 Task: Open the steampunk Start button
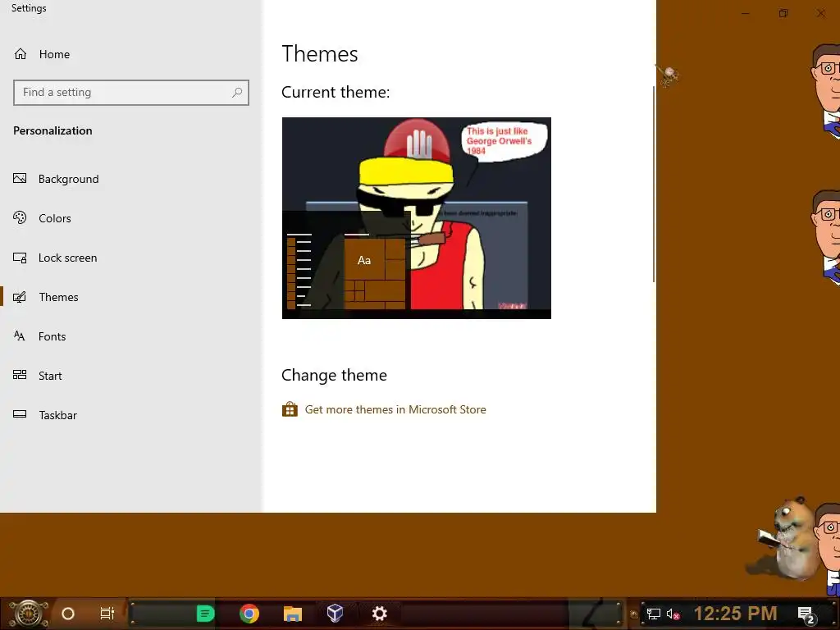coord(29,614)
